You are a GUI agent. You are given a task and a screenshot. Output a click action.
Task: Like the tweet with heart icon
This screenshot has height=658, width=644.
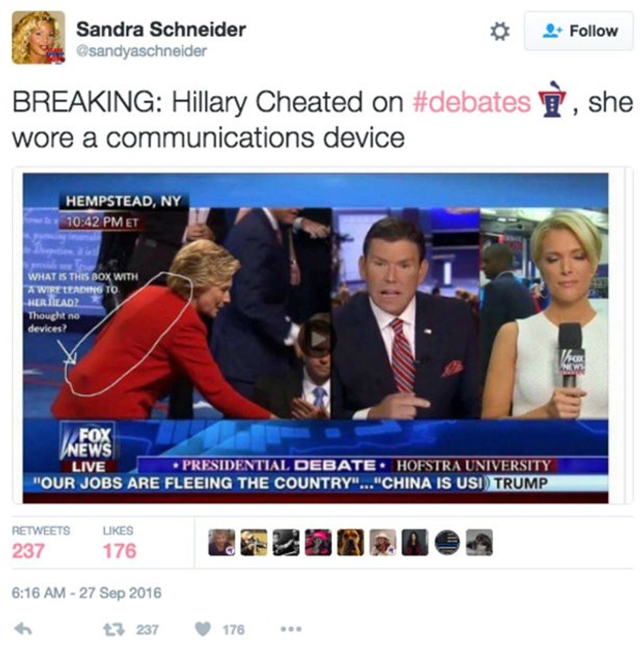pyautogui.click(x=203, y=628)
